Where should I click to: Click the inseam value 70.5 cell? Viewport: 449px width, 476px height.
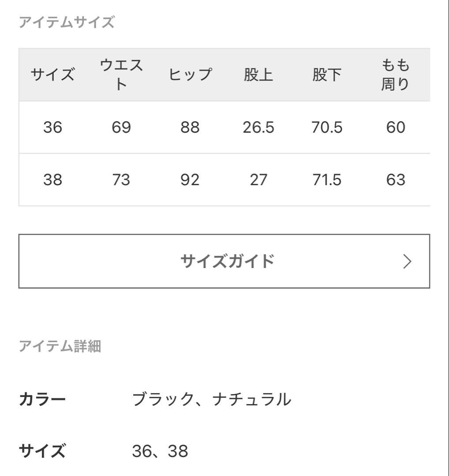tap(327, 127)
